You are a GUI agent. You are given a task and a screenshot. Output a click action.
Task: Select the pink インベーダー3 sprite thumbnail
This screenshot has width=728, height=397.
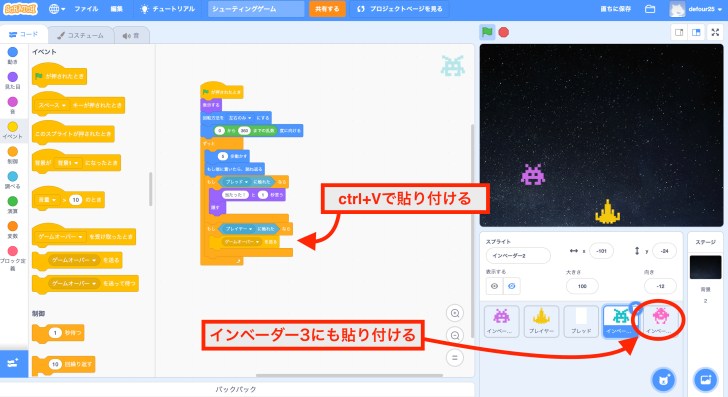point(660,321)
